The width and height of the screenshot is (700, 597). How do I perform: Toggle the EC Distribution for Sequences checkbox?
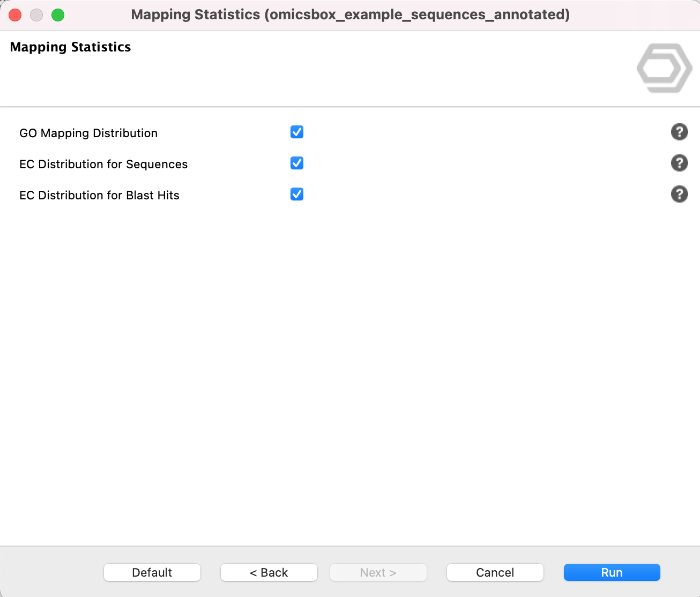(297, 163)
